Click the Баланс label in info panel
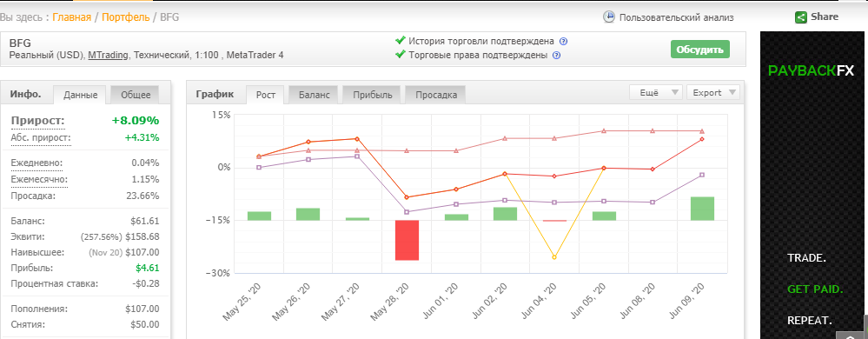 point(28,221)
